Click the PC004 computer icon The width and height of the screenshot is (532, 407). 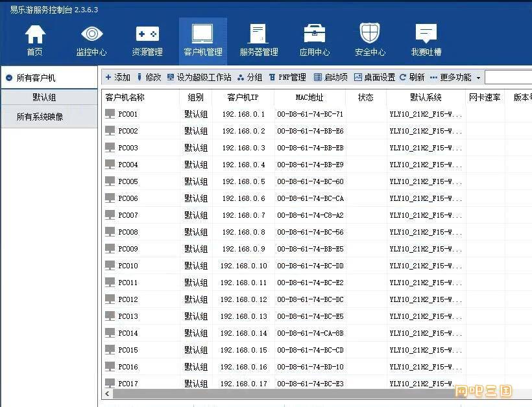110,165
